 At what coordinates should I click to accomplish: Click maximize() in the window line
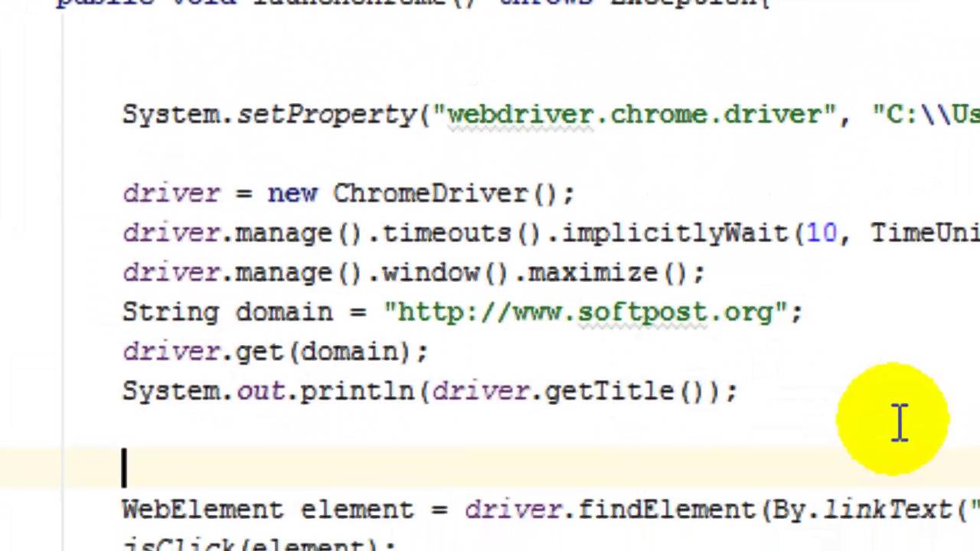tap(609, 273)
